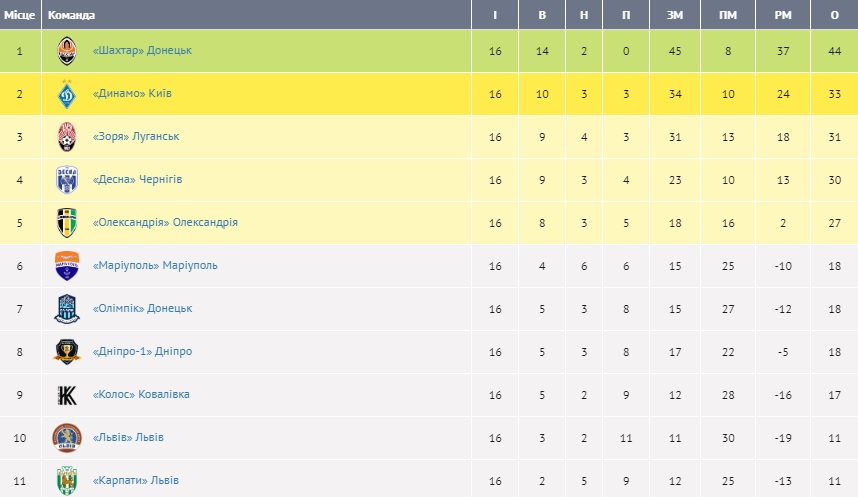Image resolution: width=858 pixels, height=497 pixels.
Task: Open the «Десна» Чернігів team link
Action: [x=137, y=180]
